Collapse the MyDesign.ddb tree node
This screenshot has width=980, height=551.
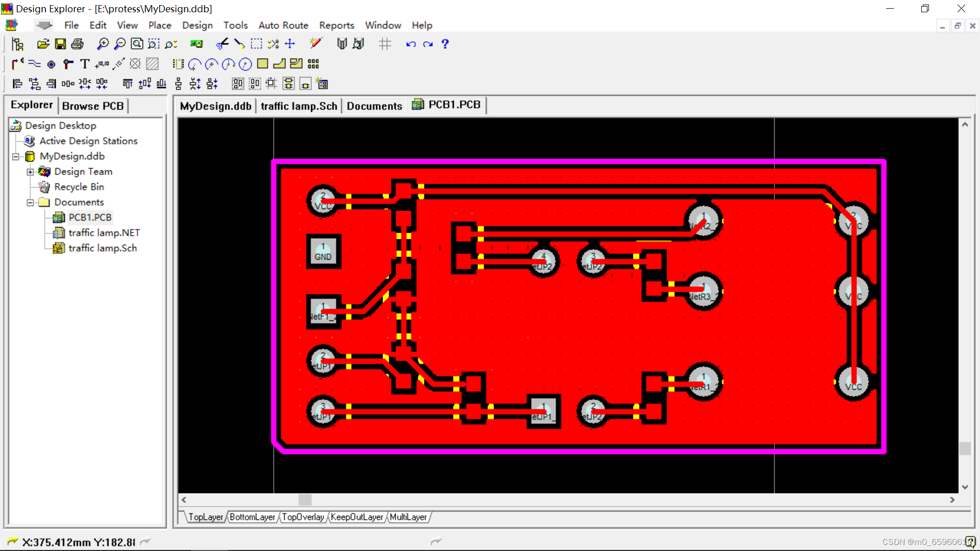coord(16,157)
